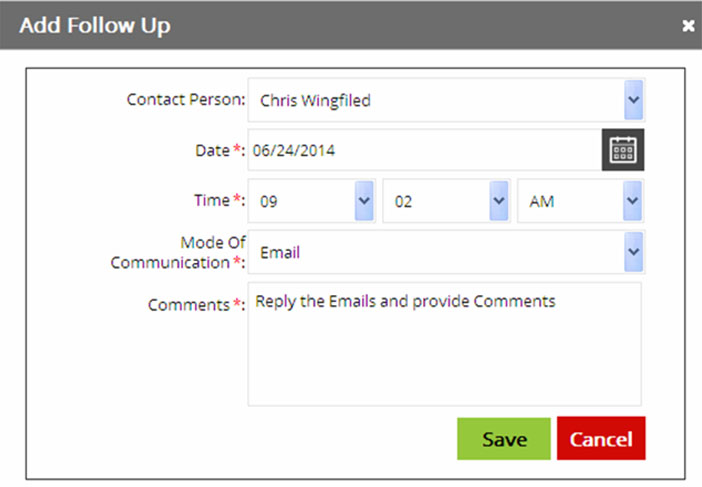Cancel the follow up form

(601, 439)
